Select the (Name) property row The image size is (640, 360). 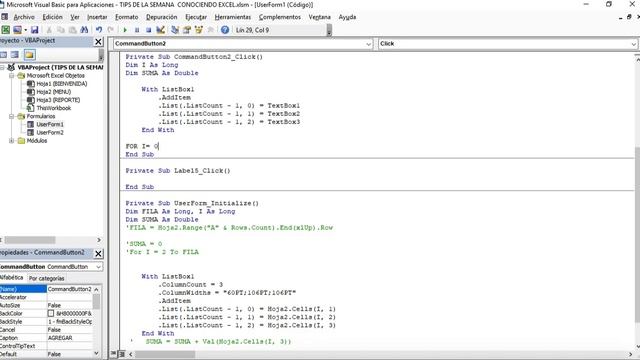coord(47,289)
